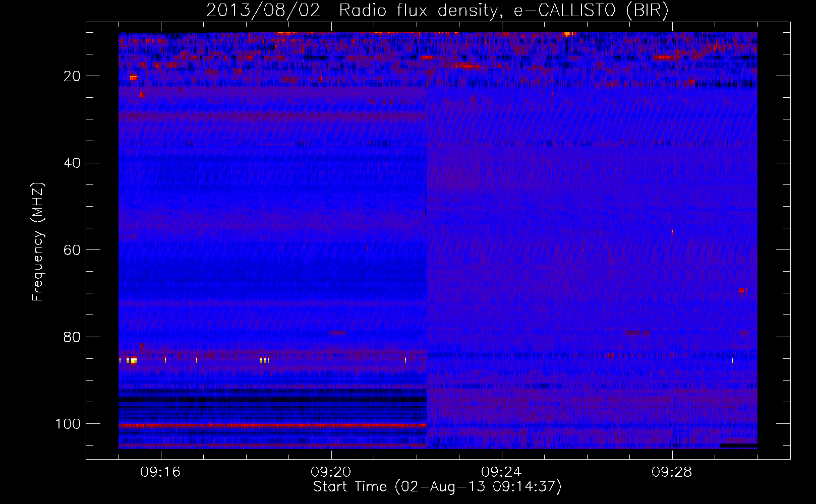Click the 100 MHz frequency tick label
This screenshot has width=816, height=504.
pos(68,424)
